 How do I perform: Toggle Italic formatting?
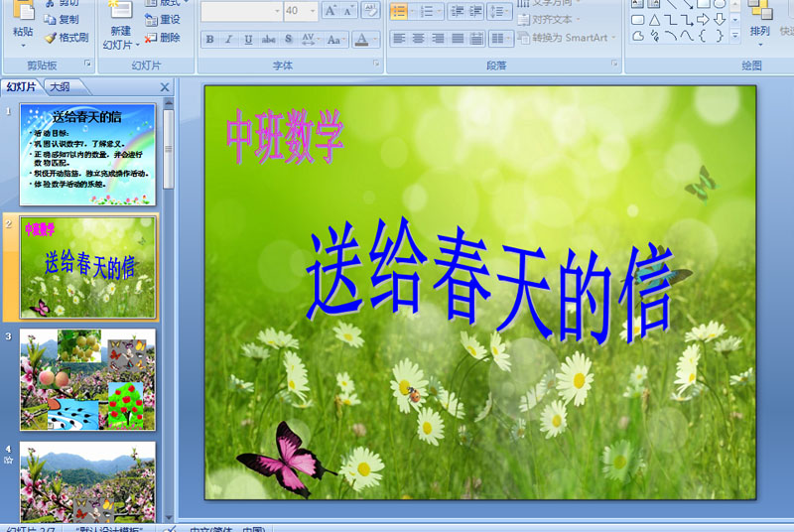229,39
